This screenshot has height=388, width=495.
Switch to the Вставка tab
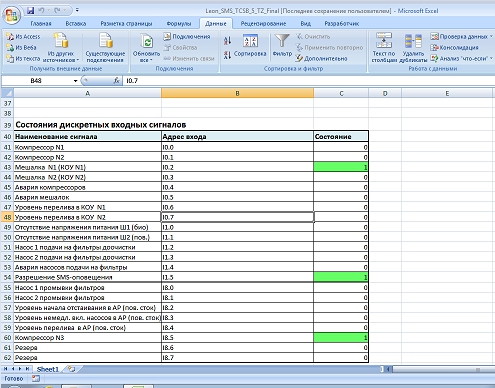[x=76, y=24]
